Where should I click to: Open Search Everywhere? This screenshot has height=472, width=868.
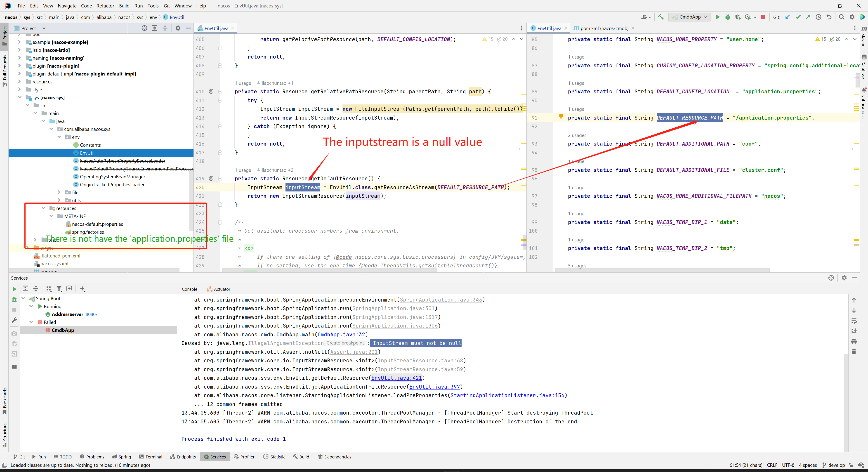coord(841,17)
